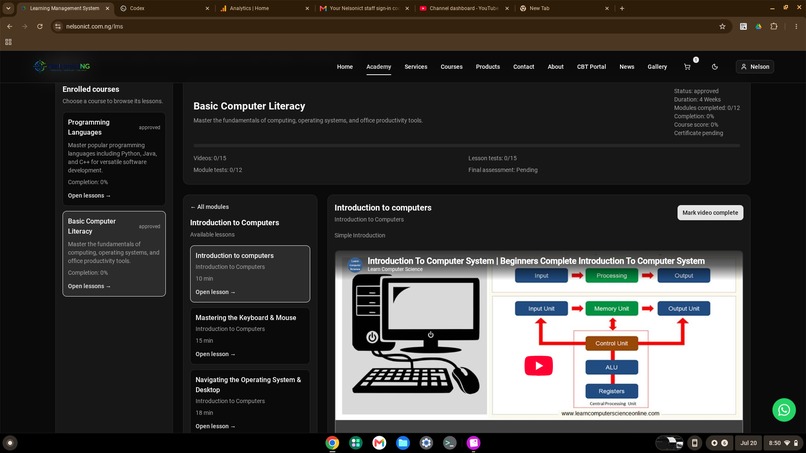This screenshot has width=806, height=453.
Task: Open the Jul 20 calendar date in shelf
Action: pyautogui.click(x=748, y=443)
